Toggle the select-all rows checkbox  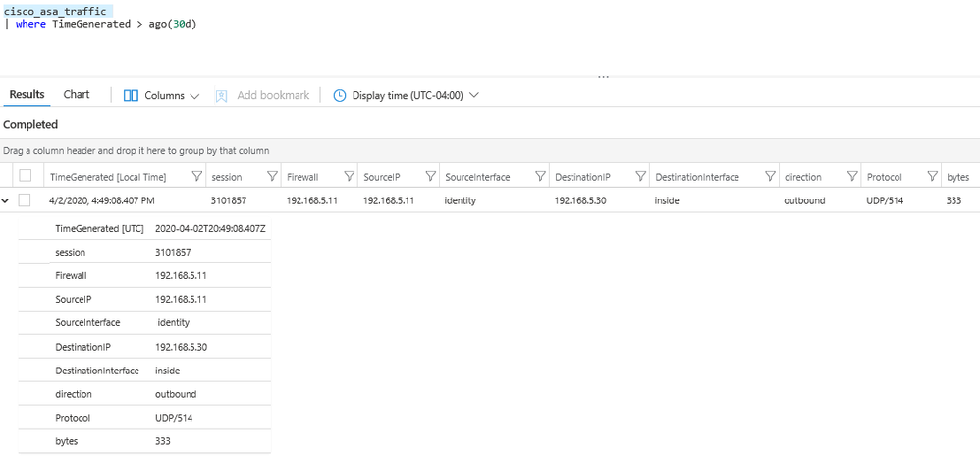tap(25, 176)
